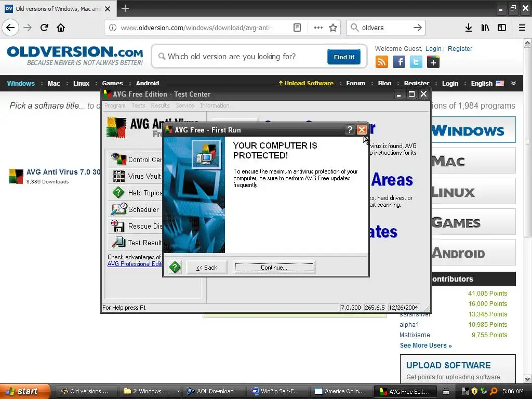Expand the nav bar chevron

tap(514, 83)
